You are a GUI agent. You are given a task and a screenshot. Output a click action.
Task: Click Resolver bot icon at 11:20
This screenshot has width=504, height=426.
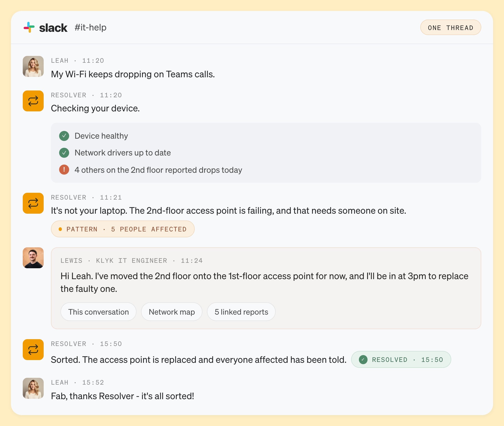[x=33, y=101]
